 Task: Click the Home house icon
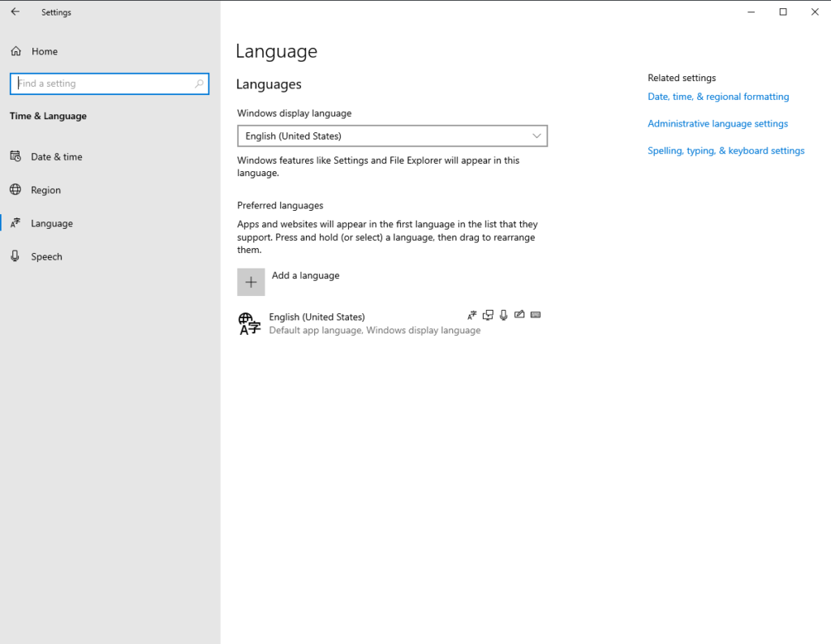(16, 51)
